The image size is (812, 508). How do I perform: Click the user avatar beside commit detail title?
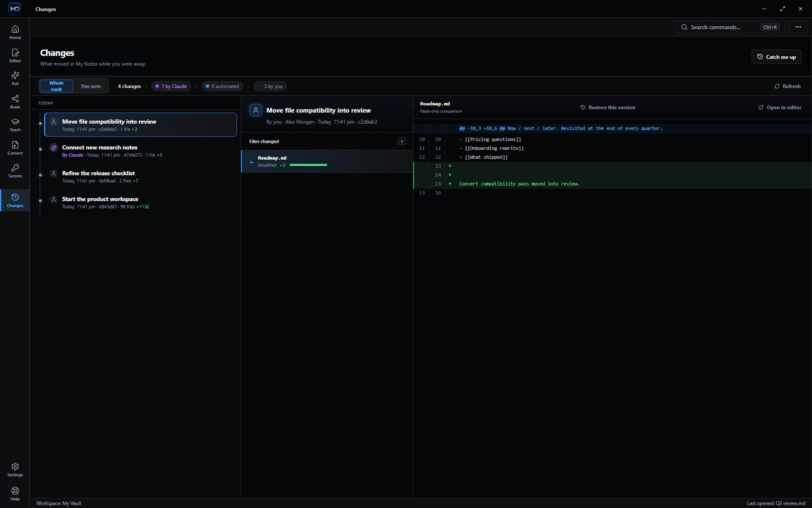click(x=256, y=110)
